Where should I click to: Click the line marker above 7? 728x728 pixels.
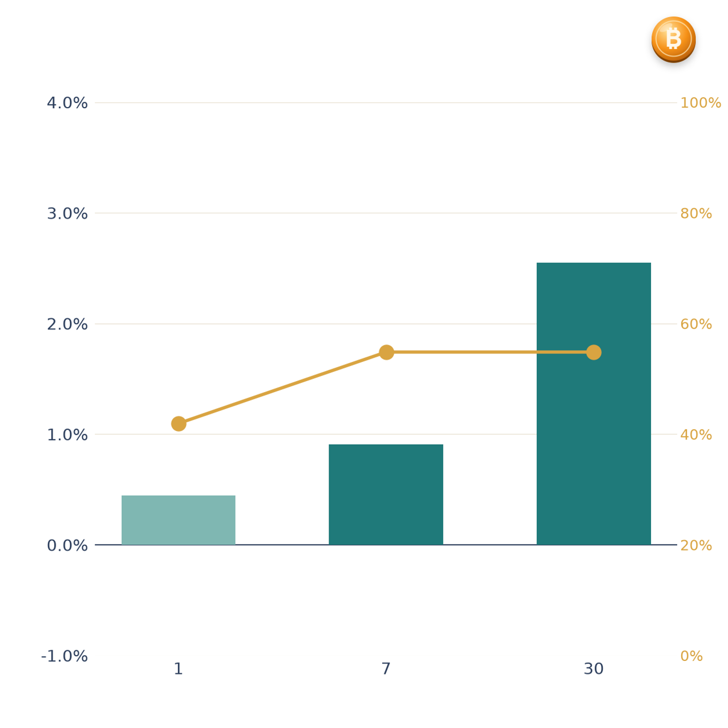tap(386, 352)
